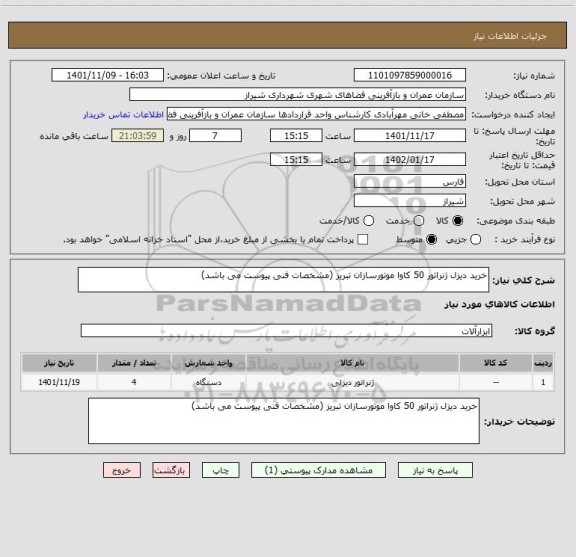This screenshot has width=576, height=557.
Task: Click the buyer notes text area
Action: click(x=284, y=421)
